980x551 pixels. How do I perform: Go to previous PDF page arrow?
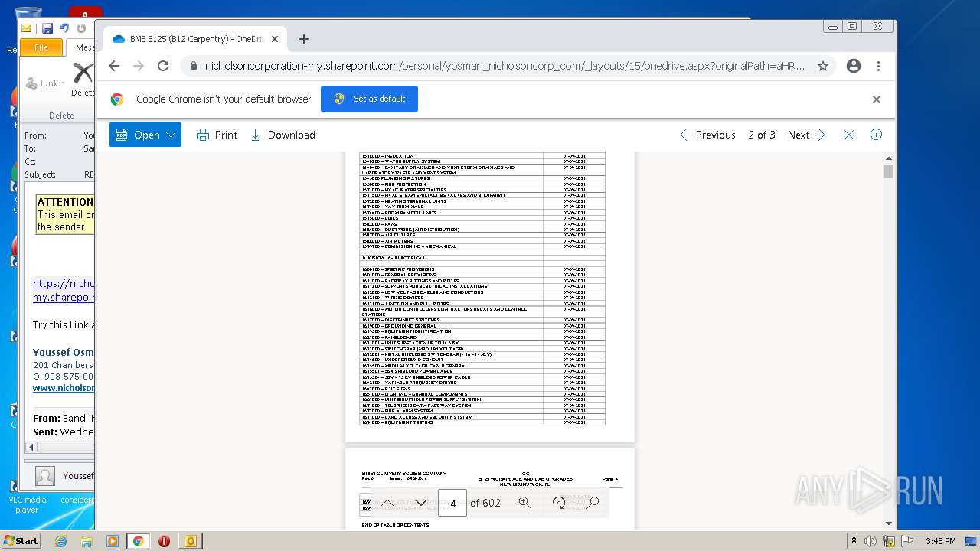387,503
